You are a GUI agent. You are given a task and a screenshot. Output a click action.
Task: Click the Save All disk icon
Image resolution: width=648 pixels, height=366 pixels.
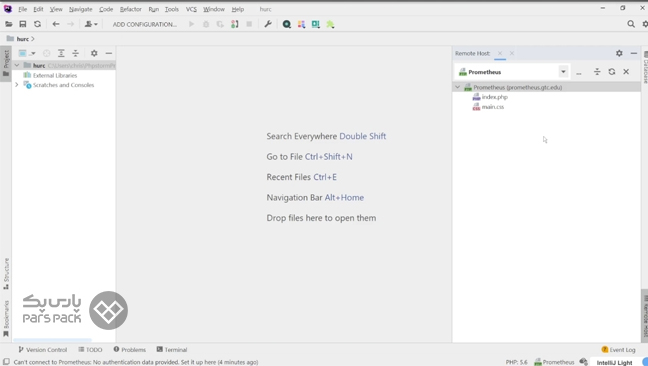23,24
